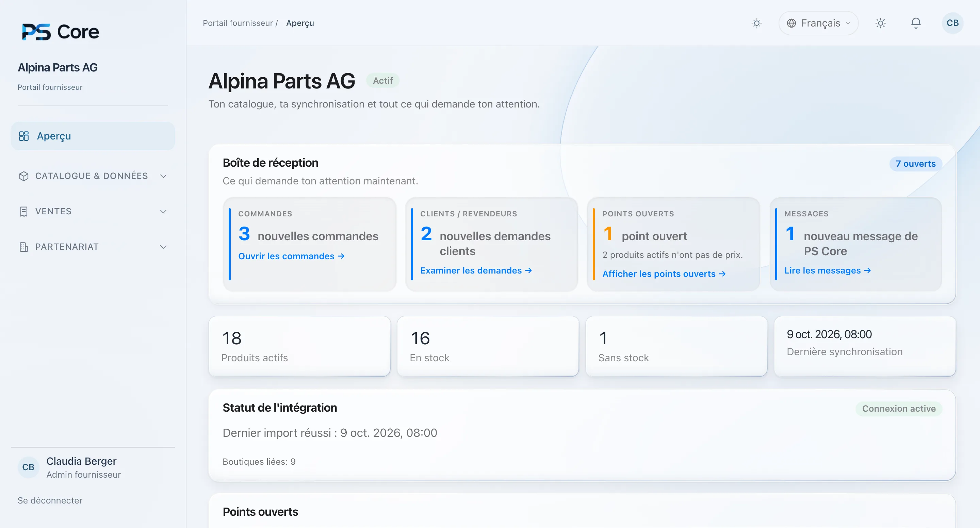Click the Aperçu breadcrumb item
The height and width of the screenshot is (528, 980).
[x=300, y=23]
